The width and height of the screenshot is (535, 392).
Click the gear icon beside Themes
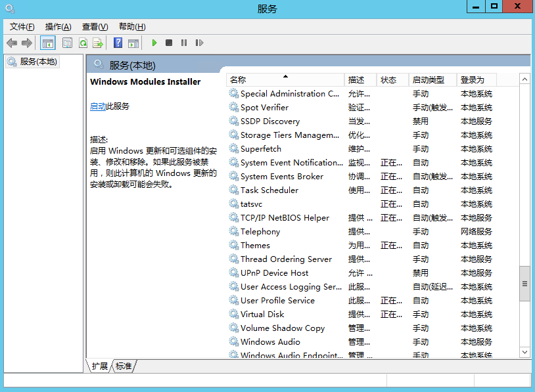234,245
